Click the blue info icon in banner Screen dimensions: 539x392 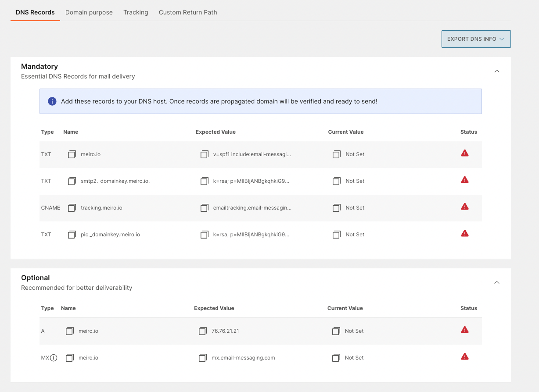52,101
